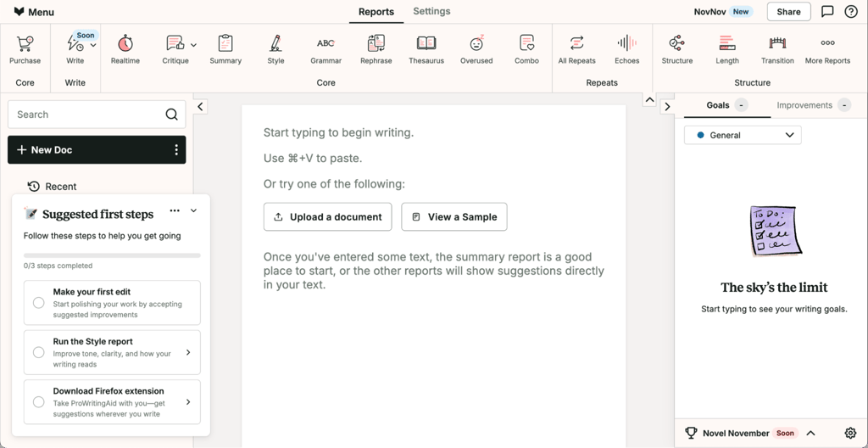The width and height of the screenshot is (868, 448).
Task: Switch to the Reports tab
Action: click(376, 12)
